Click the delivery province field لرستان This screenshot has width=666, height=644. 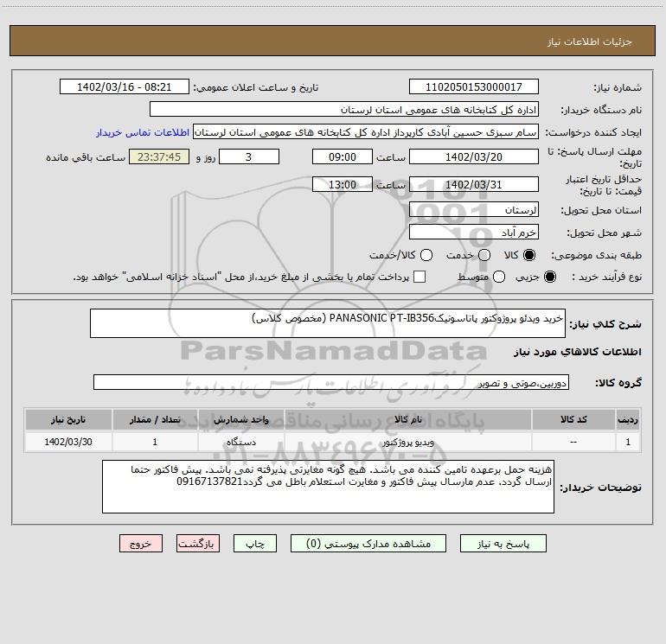click(474, 209)
